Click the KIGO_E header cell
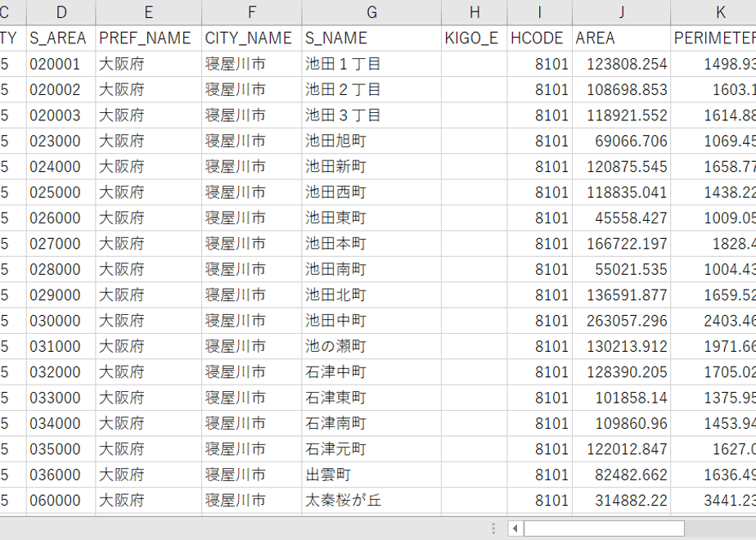Viewport: 756px width, 540px height. pyautogui.click(x=475, y=38)
